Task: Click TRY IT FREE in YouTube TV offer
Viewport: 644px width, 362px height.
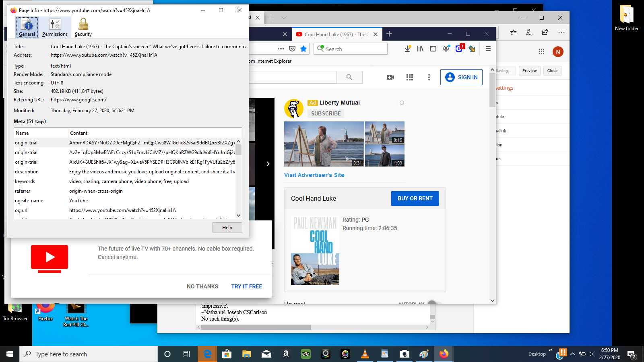Action: click(x=247, y=286)
